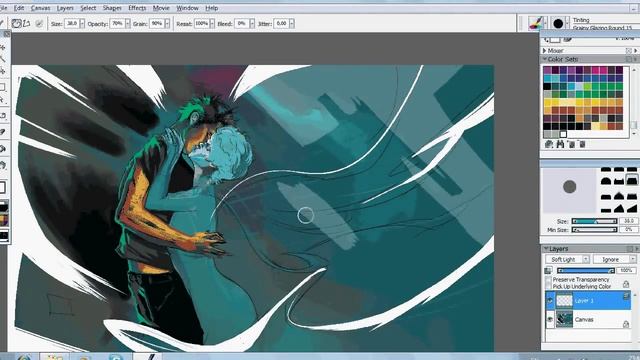This screenshot has height=360, width=640.
Task: Close the toolbox using its X button
Action: click(7, 34)
